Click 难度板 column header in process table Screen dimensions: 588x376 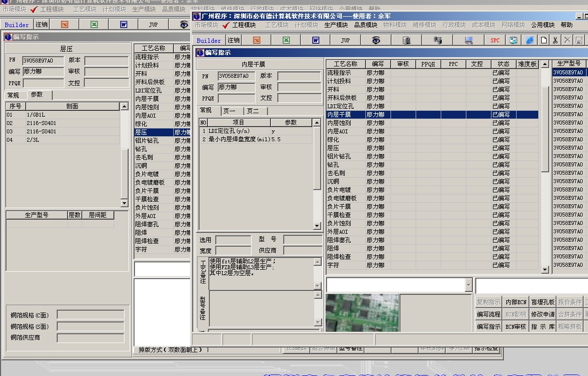click(x=527, y=64)
